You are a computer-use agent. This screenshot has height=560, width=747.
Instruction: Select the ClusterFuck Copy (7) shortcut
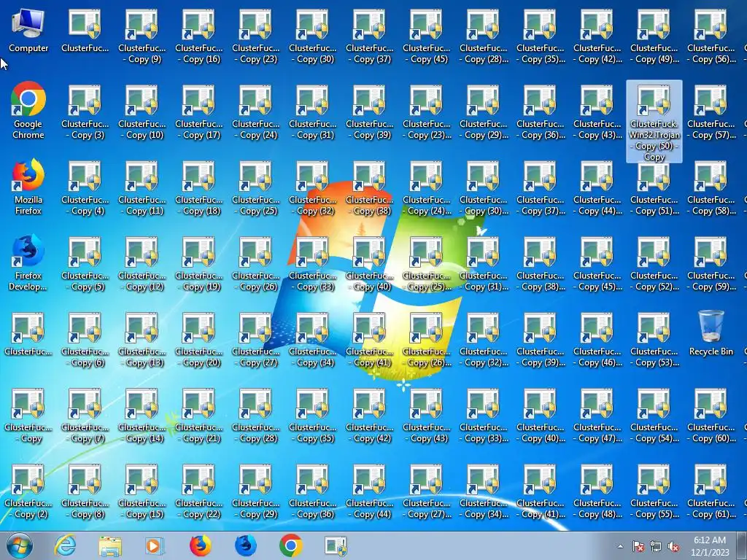[x=85, y=414]
